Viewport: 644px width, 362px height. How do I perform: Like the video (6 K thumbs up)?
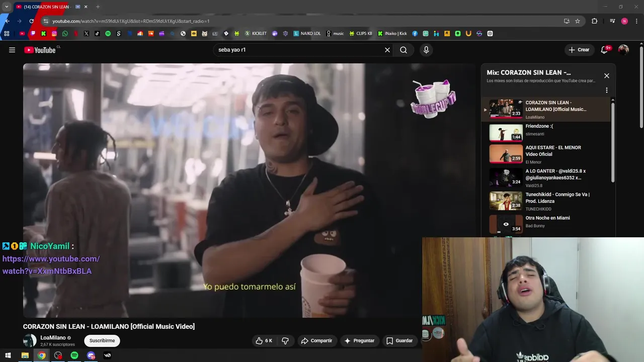264,340
